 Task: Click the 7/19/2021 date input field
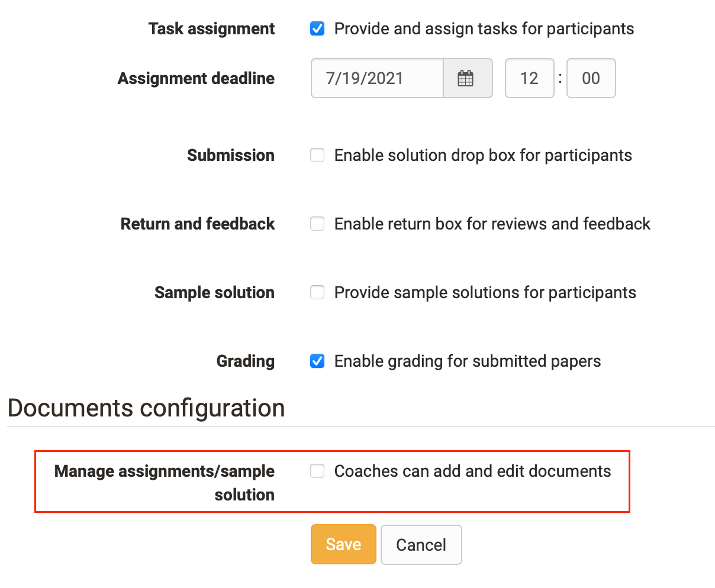tap(377, 78)
